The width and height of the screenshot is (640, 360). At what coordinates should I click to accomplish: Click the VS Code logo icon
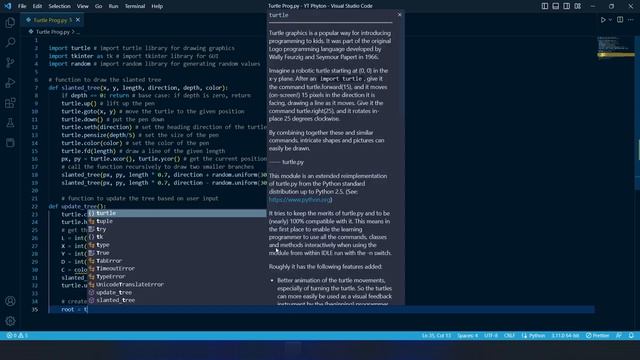coord(8,6)
